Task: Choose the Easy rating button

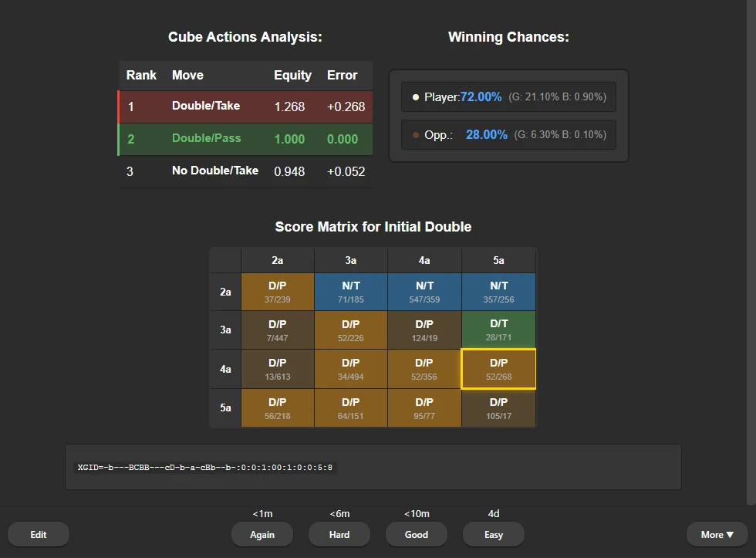Action: 493,534
